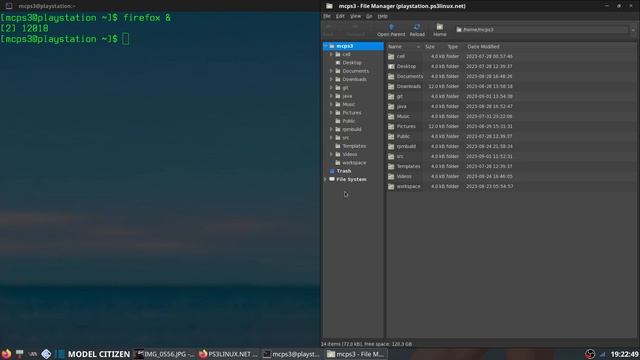Click the Public folder icon in file list
The image size is (640, 360).
click(391, 136)
